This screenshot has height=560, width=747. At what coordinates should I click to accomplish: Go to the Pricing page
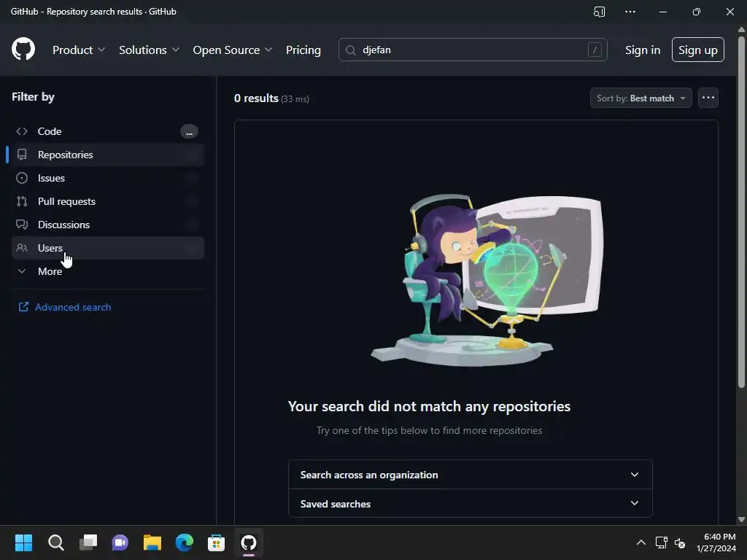point(303,50)
